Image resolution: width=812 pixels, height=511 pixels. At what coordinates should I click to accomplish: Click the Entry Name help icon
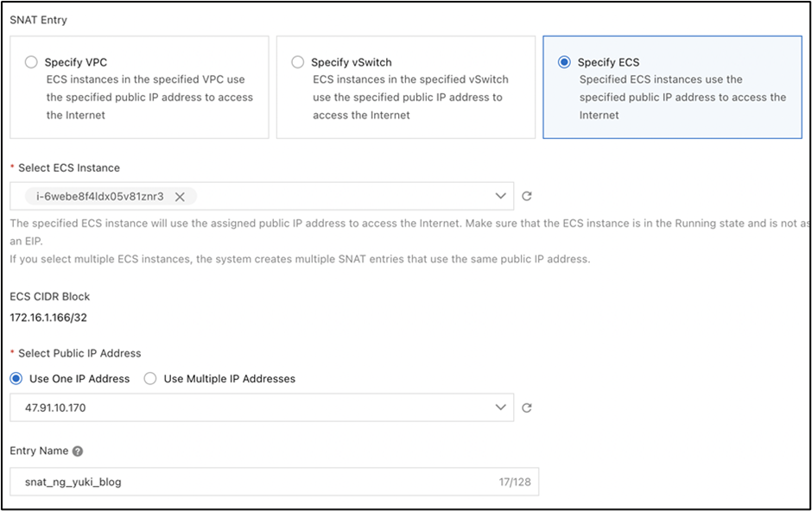78,451
